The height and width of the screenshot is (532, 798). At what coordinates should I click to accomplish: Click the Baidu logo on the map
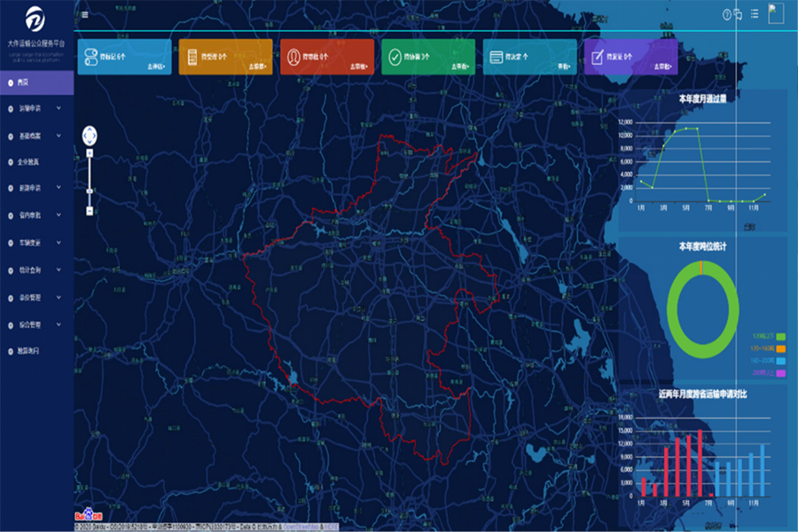(89, 515)
